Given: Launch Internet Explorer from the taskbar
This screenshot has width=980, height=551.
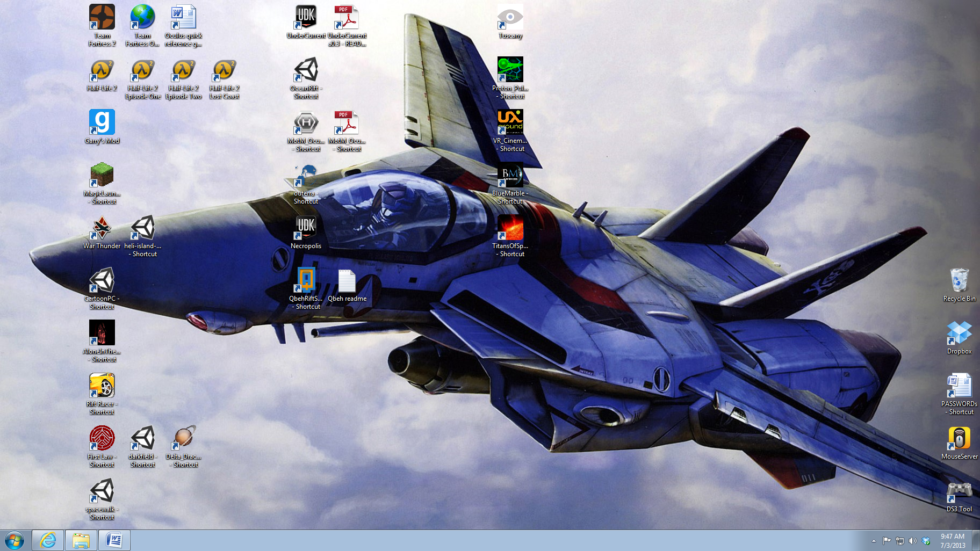Looking at the screenshot, I should point(48,540).
